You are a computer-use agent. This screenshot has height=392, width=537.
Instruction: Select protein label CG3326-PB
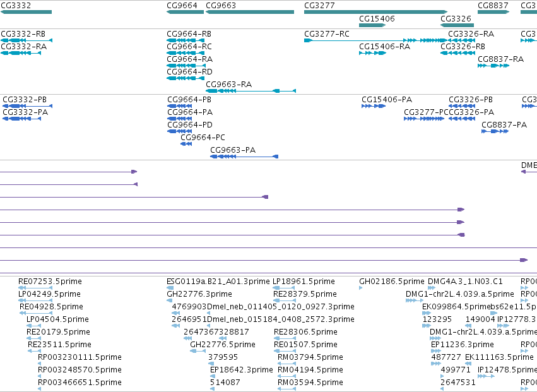pos(471,100)
